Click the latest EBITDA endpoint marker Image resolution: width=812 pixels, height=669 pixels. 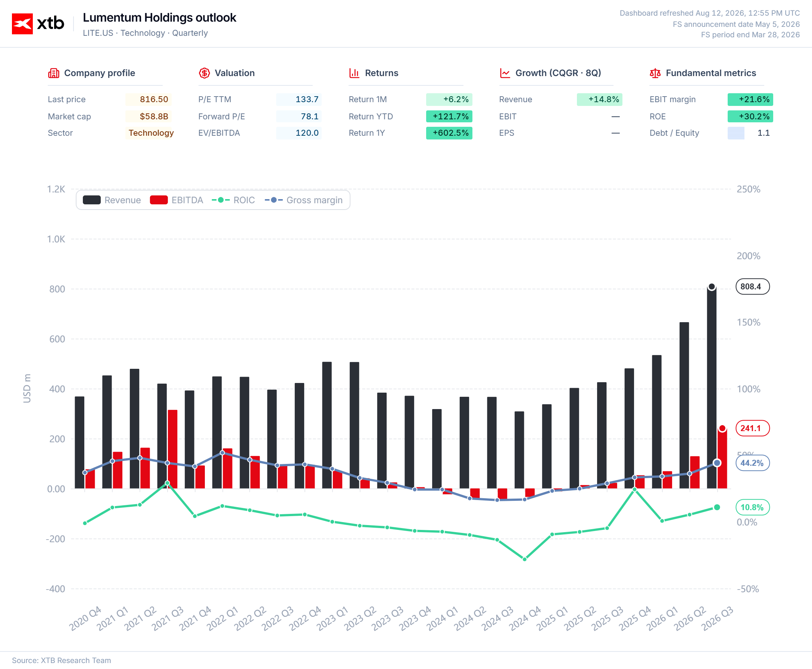(722, 428)
